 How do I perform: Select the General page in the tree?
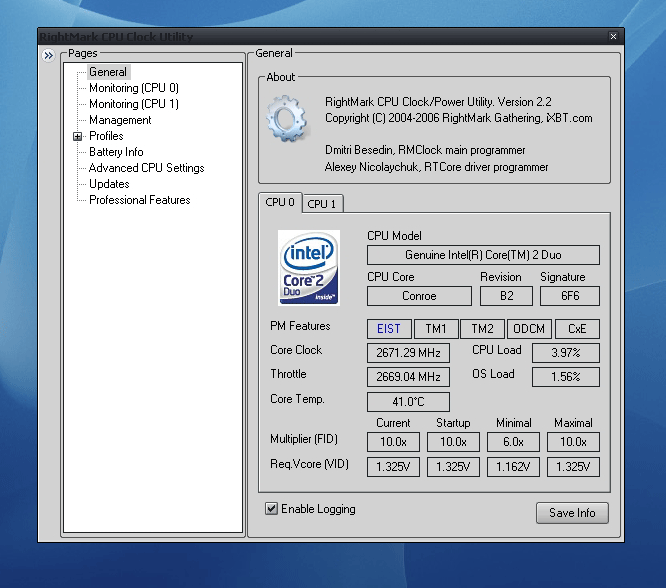click(108, 72)
